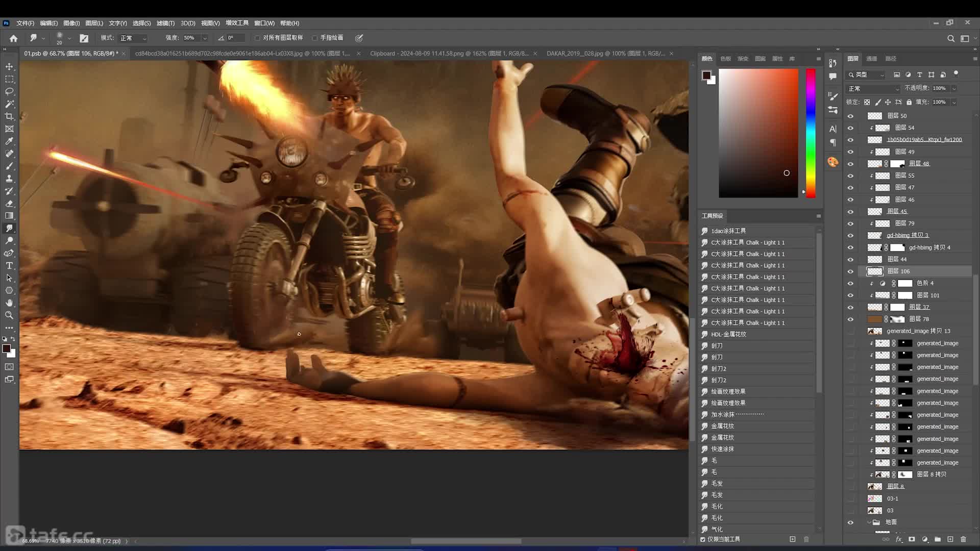Viewport: 980px width, 551px height.
Task: Click the Home icon in options bar
Action: (14, 38)
